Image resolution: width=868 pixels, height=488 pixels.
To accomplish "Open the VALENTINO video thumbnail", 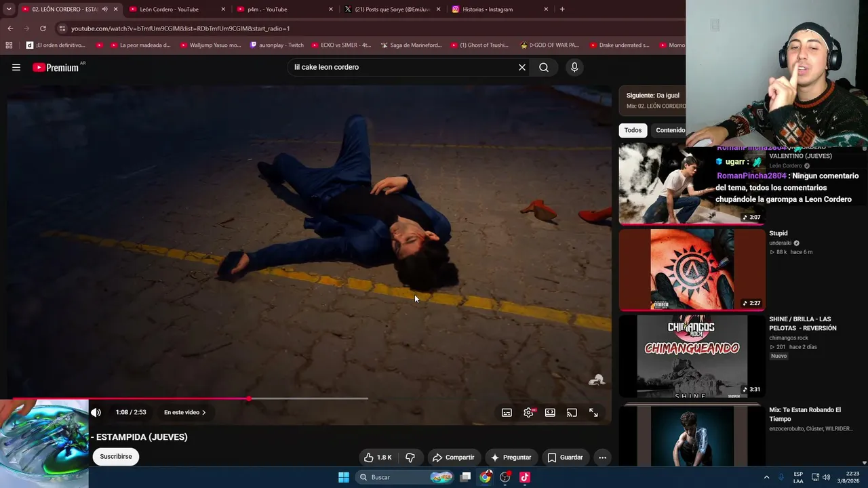I will [x=692, y=183].
